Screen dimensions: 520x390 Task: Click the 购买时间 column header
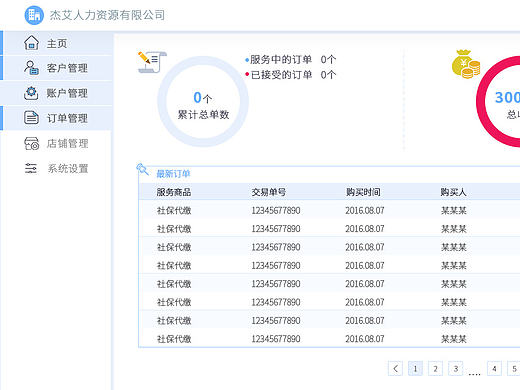(x=363, y=192)
